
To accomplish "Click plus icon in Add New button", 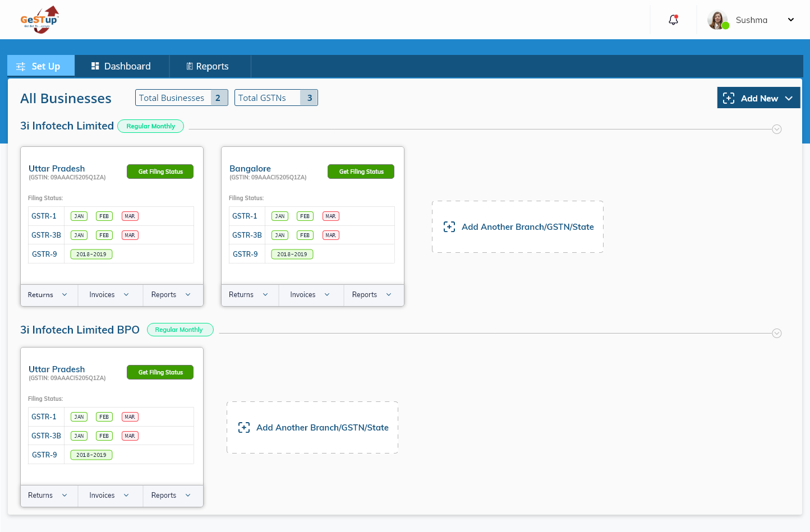I will click(729, 98).
